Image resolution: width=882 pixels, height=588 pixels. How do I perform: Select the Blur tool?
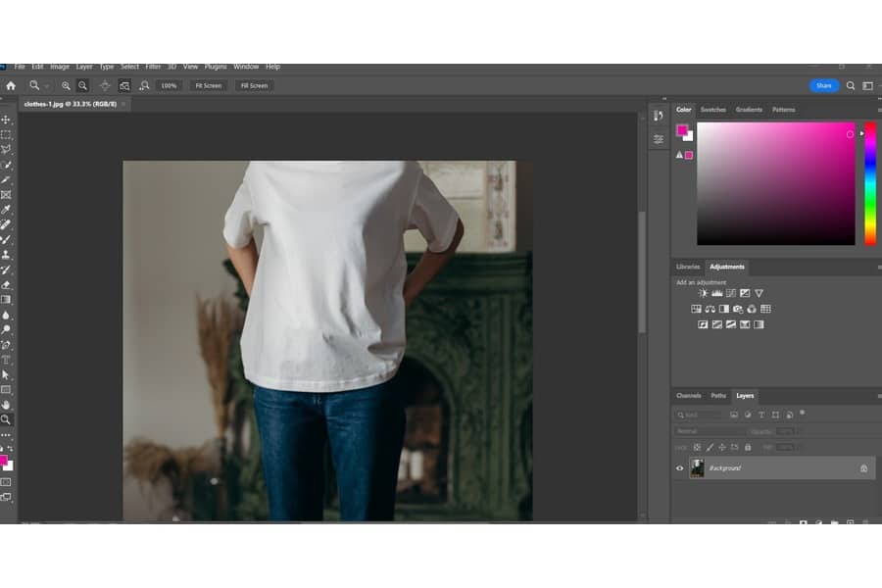[6, 316]
